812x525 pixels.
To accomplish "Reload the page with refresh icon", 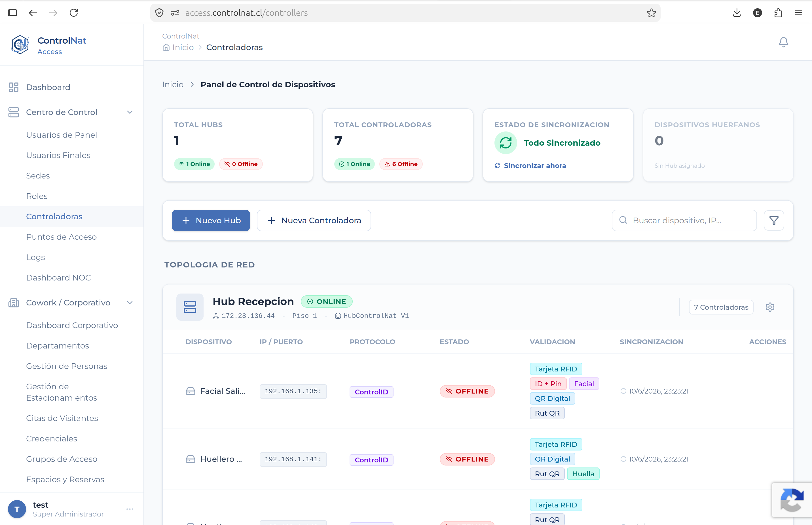I will 74,13.
